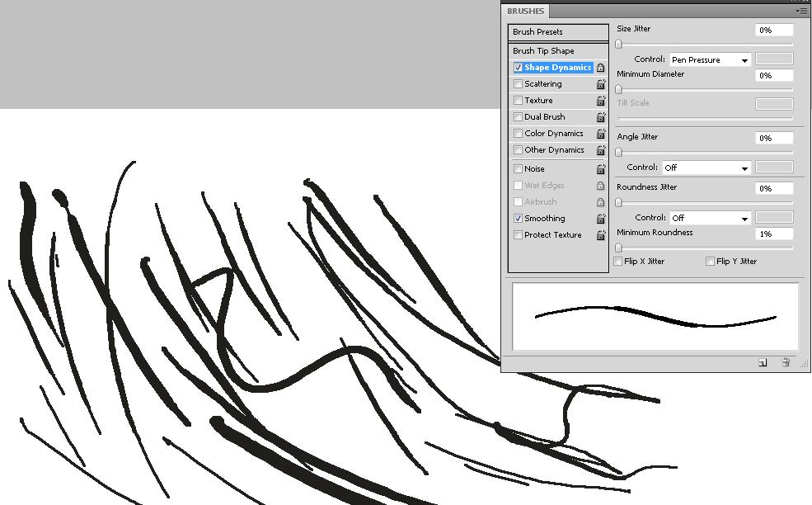The height and width of the screenshot is (505, 812).
Task: Click the delete brush trash icon
Action: click(x=786, y=362)
